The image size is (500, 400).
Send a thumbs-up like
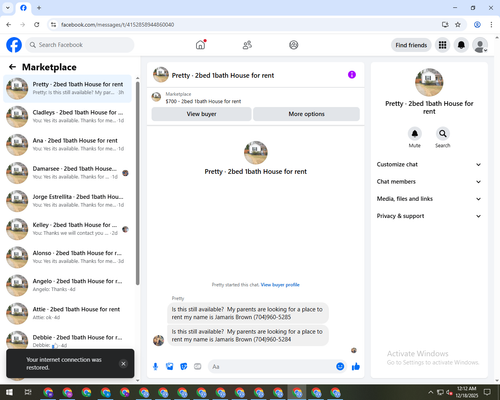click(x=356, y=367)
